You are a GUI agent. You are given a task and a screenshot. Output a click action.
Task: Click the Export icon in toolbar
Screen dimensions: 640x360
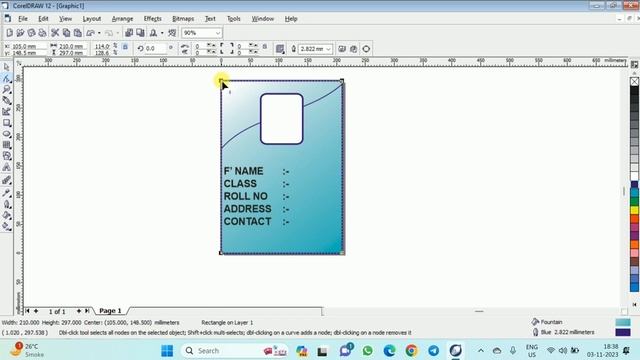click(140, 33)
